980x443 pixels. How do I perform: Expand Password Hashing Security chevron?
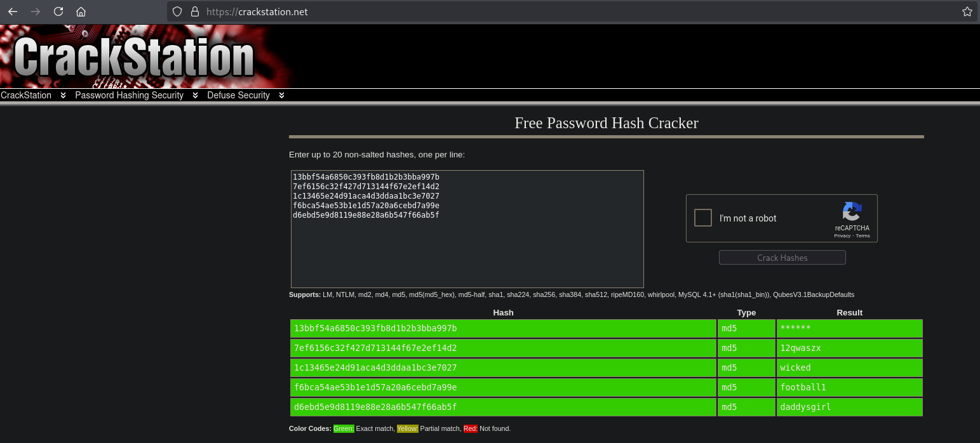coord(195,95)
